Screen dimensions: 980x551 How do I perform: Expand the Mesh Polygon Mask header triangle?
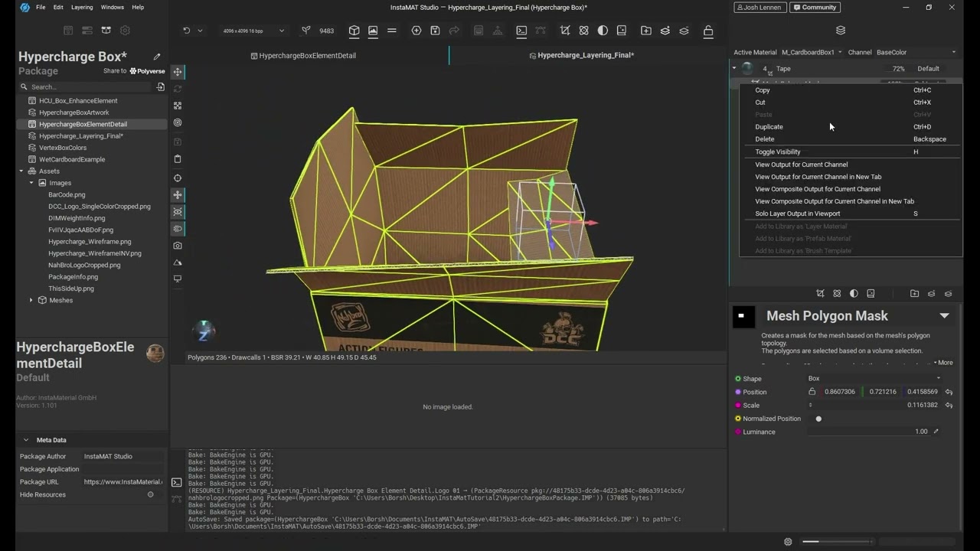coord(944,316)
